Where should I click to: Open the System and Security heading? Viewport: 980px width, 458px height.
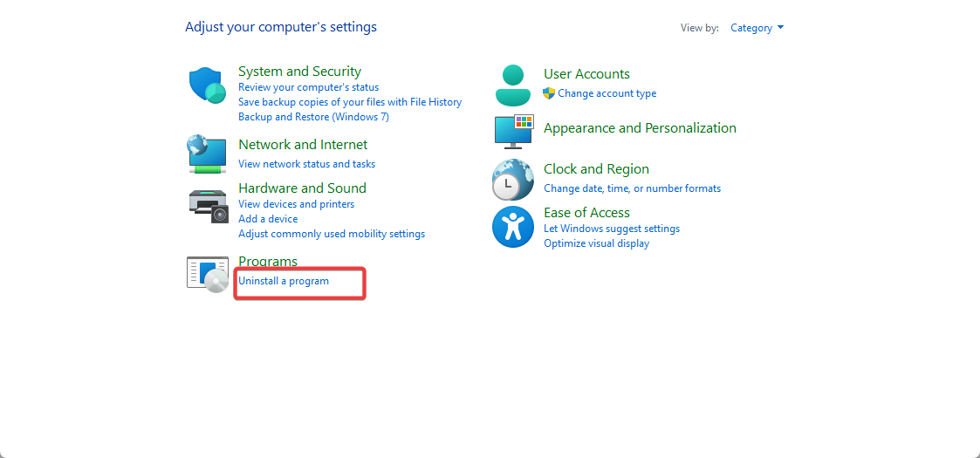299,72
